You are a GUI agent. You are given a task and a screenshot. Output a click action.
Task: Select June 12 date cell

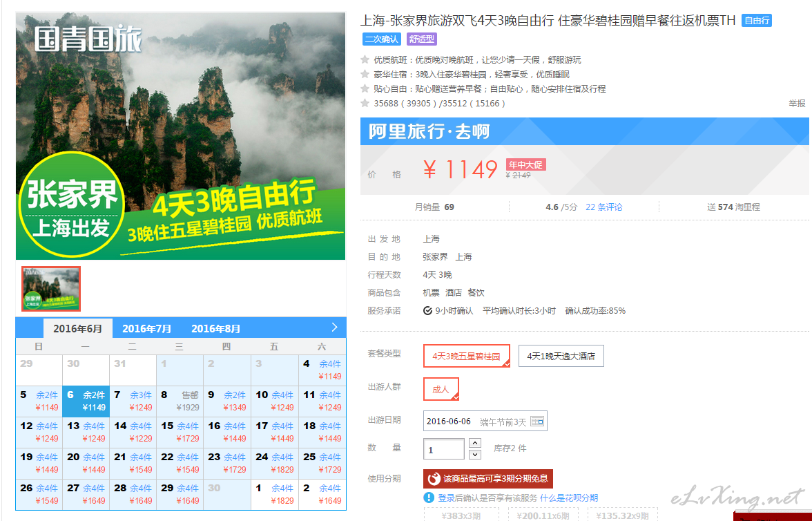[39, 433]
